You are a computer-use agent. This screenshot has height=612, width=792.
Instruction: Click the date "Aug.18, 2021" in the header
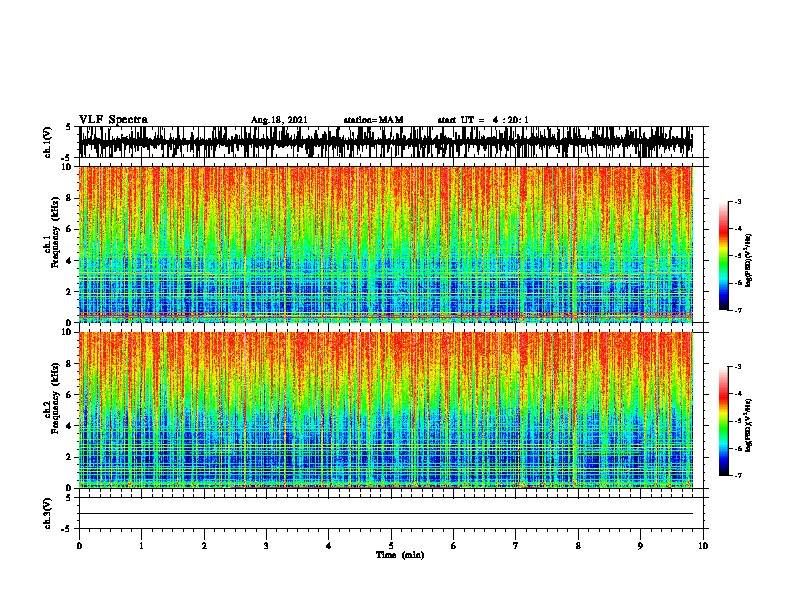tap(279, 120)
